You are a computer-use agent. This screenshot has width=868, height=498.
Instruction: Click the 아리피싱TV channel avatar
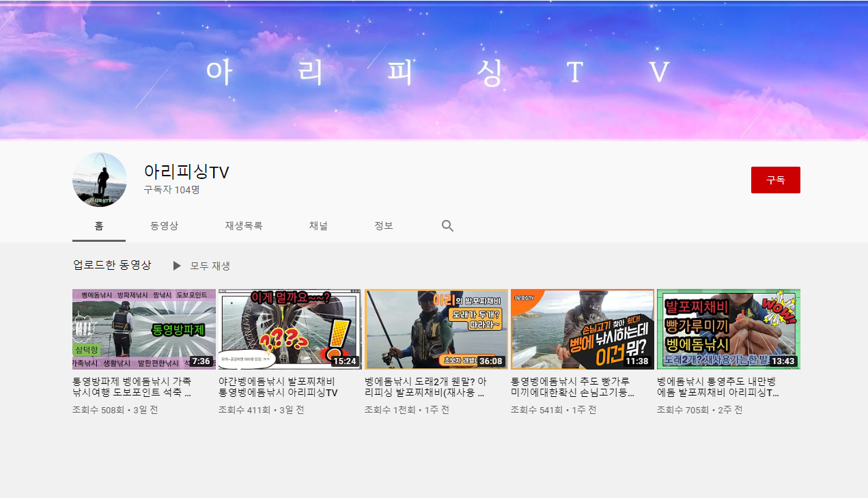(100, 180)
